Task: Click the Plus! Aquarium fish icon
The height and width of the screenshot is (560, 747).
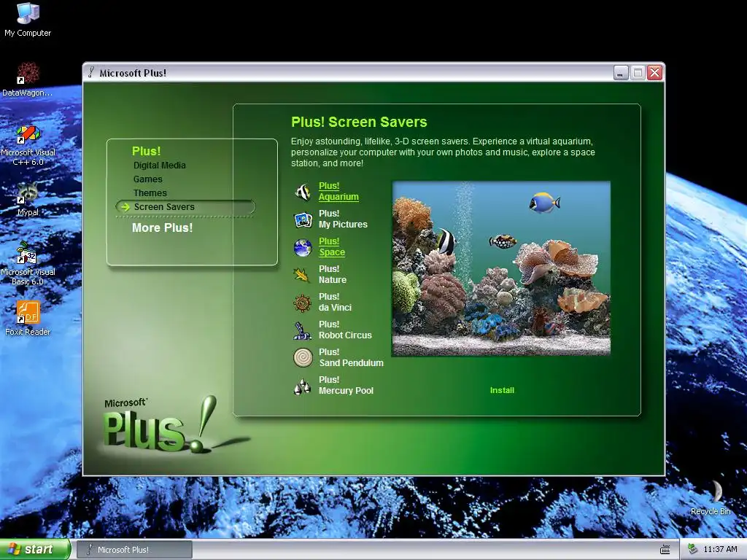Action: [x=303, y=192]
